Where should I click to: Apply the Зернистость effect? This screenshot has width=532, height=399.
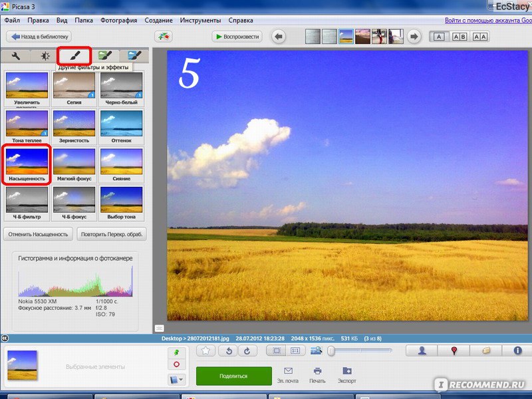74,127
